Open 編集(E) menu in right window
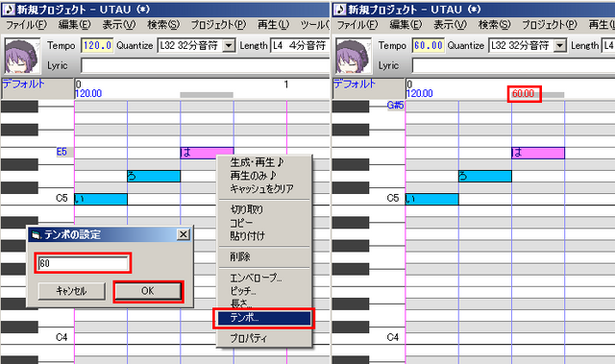This screenshot has height=364, width=615. click(x=406, y=25)
